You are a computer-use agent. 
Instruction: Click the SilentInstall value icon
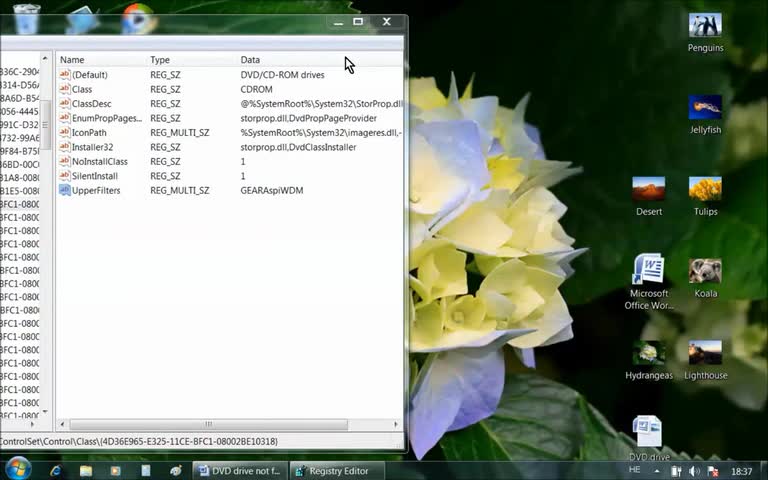[x=65, y=176]
